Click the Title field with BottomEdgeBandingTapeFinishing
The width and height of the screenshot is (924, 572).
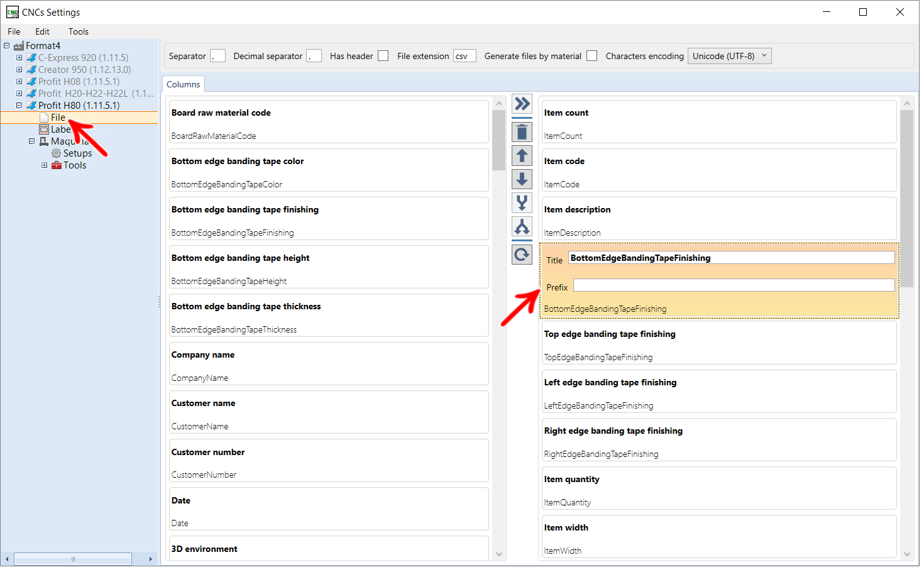tap(731, 258)
